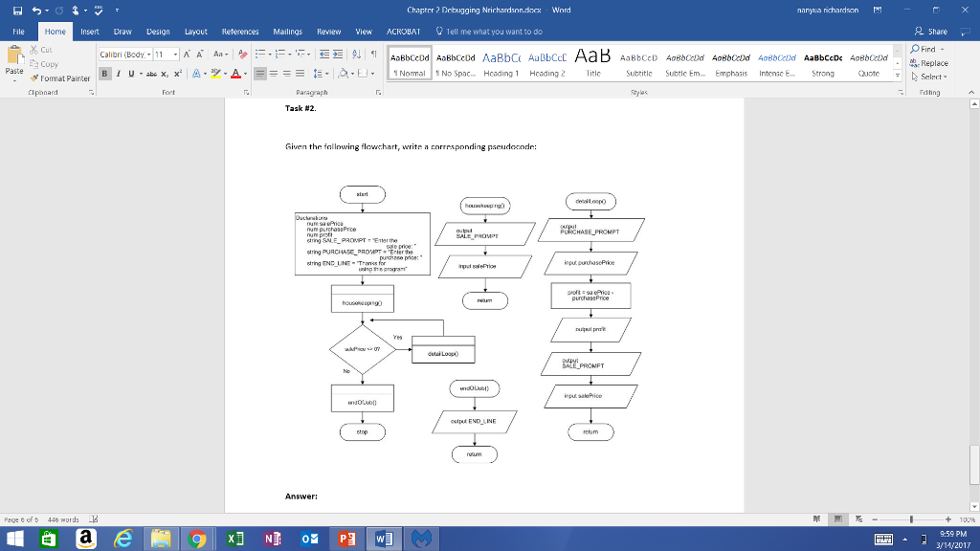Open the Mailings tab
The height and width of the screenshot is (551, 980).
click(287, 30)
